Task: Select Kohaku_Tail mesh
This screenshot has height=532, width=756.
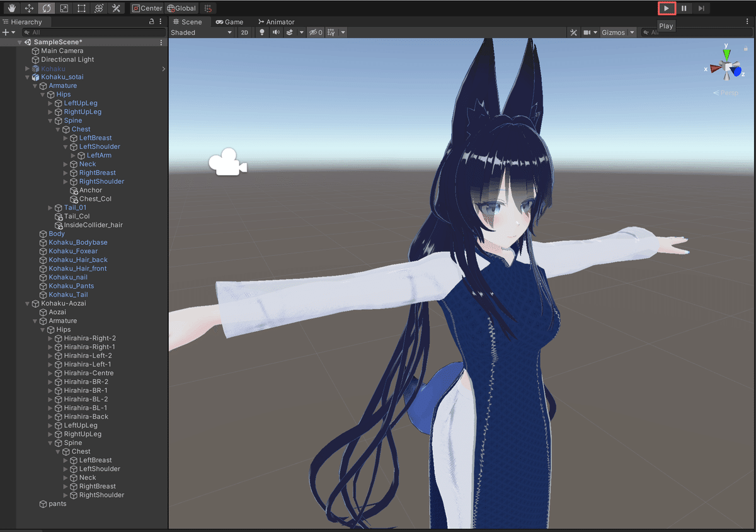Action: [x=68, y=295]
